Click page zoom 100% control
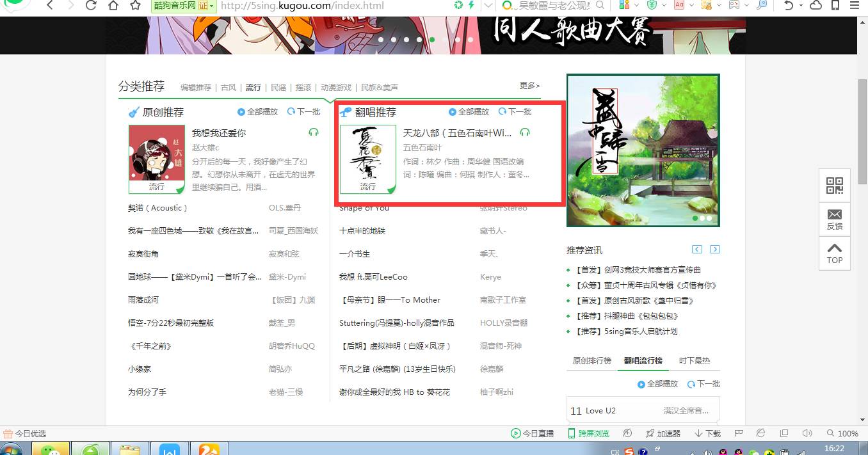868x455 pixels. [x=843, y=433]
